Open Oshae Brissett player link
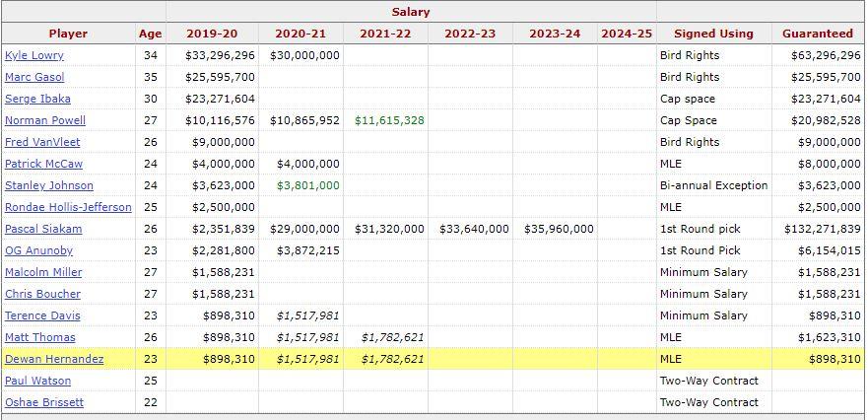The width and height of the screenshot is (868, 420). (x=44, y=401)
